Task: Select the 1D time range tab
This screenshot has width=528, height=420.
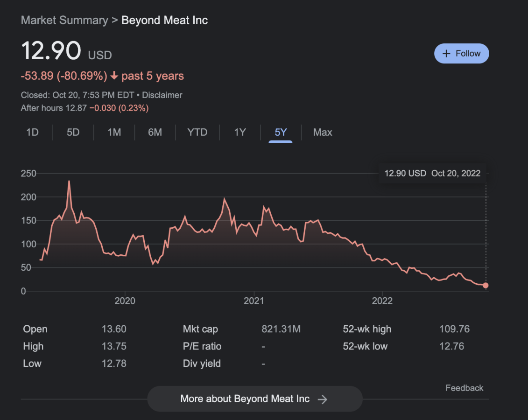Action: point(32,132)
